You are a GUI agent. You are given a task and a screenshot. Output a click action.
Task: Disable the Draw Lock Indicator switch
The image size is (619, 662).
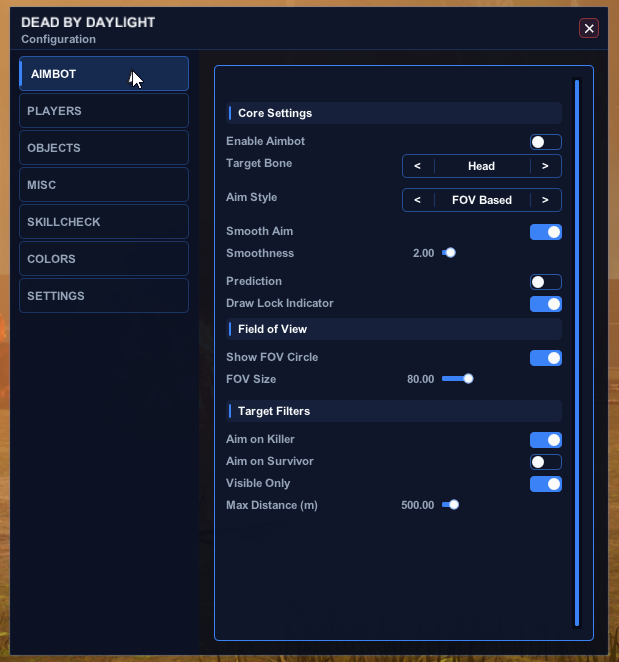pyautogui.click(x=546, y=304)
